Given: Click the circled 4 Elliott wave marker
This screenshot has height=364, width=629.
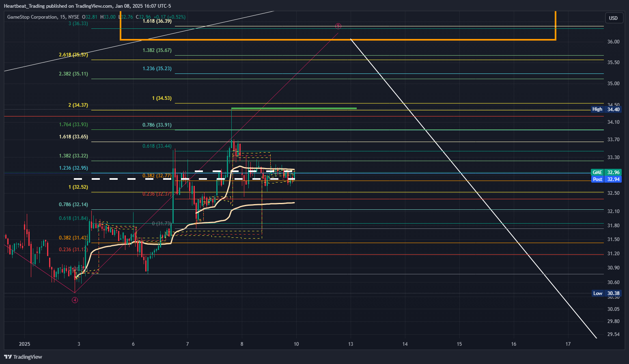Looking at the screenshot, I should [75, 300].
